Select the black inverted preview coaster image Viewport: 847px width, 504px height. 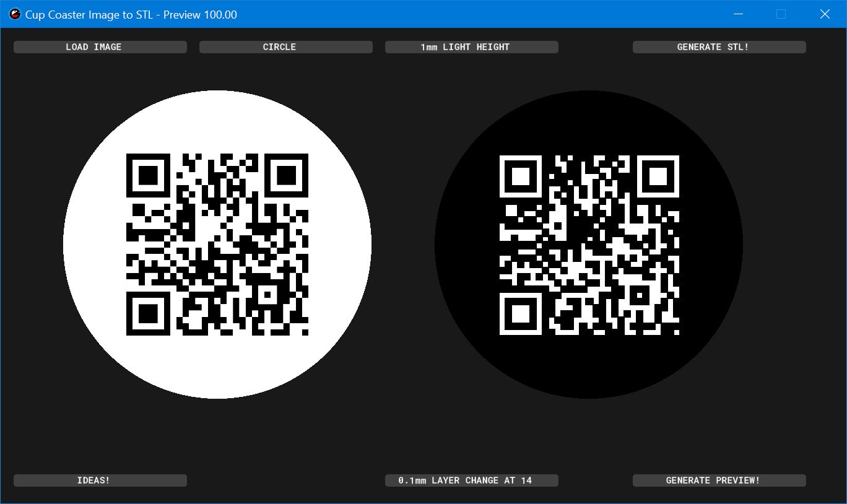coord(589,245)
